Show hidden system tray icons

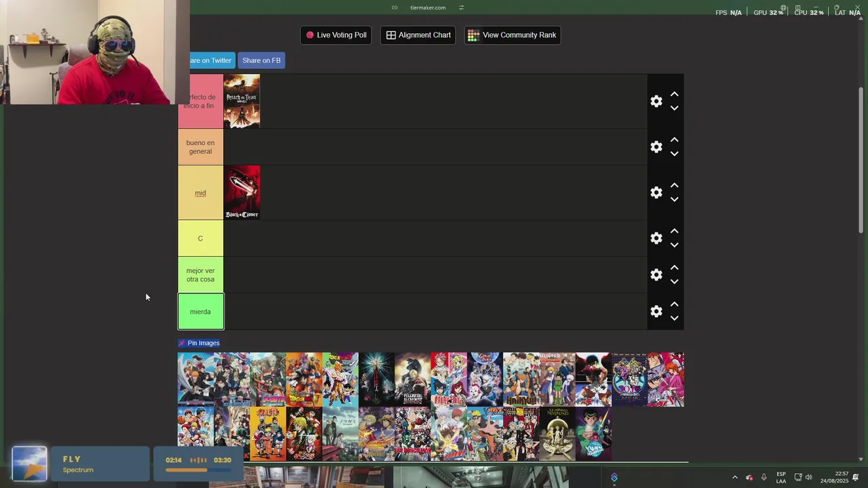pos(734,477)
